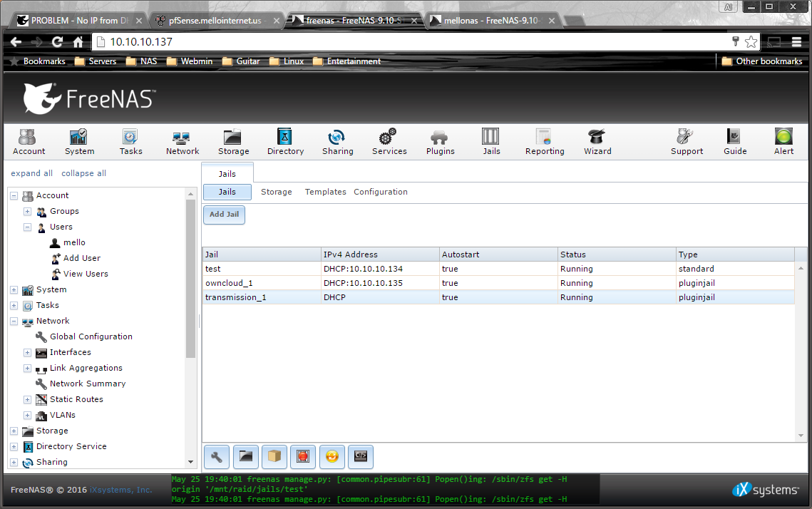Image resolution: width=812 pixels, height=509 pixels.
Task: Switch to the Configuration sub-tab
Action: (381, 192)
